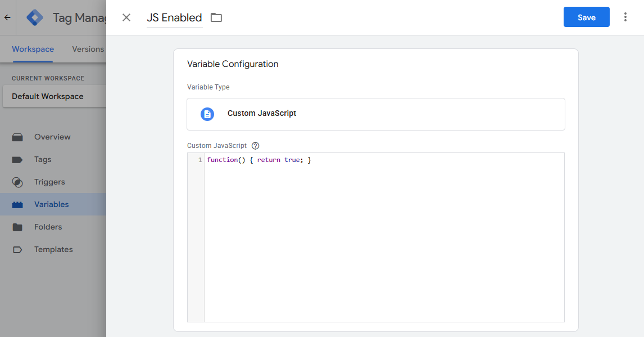This screenshot has width=644, height=337.
Task: Edit the JS Enabled variable name
Action: (x=175, y=17)
